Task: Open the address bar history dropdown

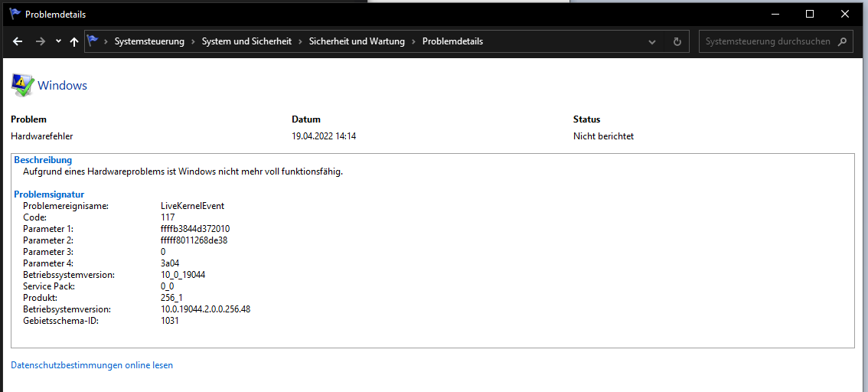Action: coord(653,41)
